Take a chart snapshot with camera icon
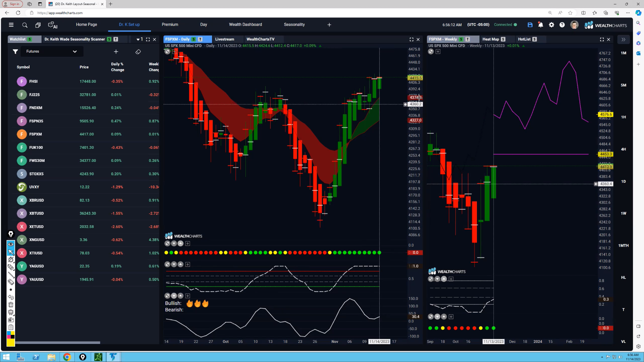The image size is (644, 362). point(11,320)
